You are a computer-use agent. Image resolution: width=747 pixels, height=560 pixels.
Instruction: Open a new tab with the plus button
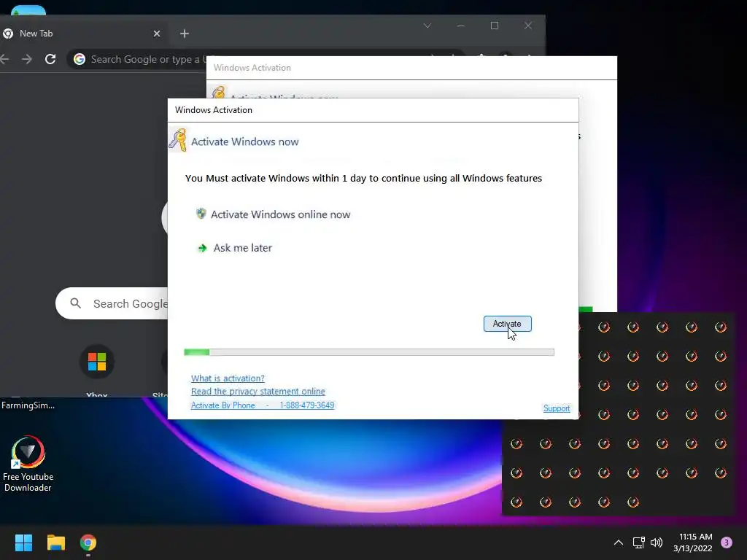coord(185,34)
